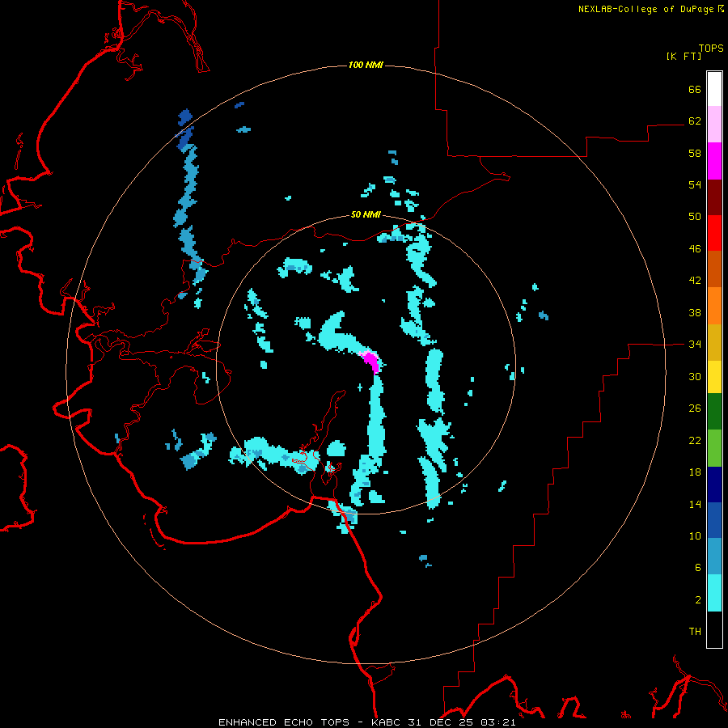The height and width of the screenshot is (728, 728).
Task: Click the light green legend swatch
Action: click(714, 448)
